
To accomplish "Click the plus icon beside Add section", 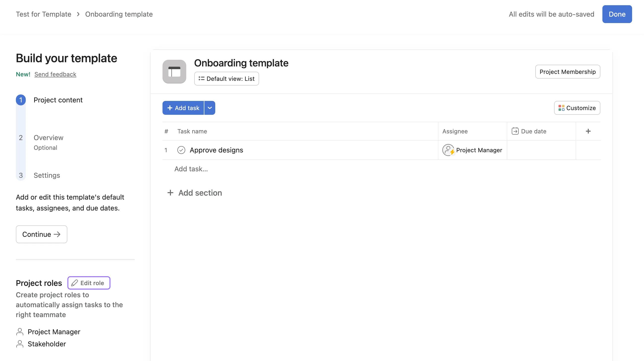I will point(170,193).
